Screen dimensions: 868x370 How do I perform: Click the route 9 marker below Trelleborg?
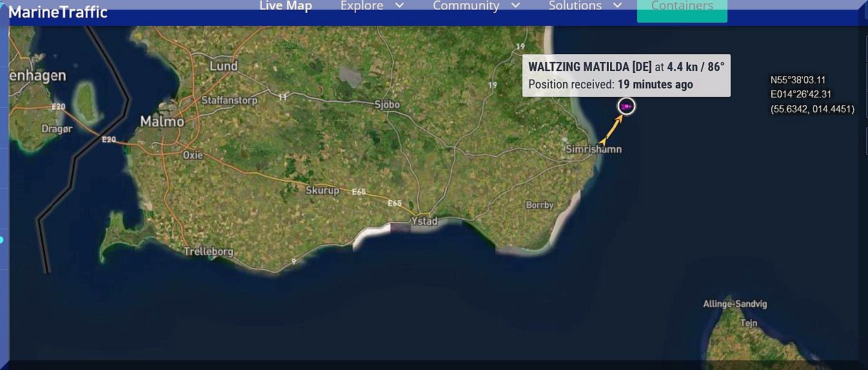tap(293, 262)
